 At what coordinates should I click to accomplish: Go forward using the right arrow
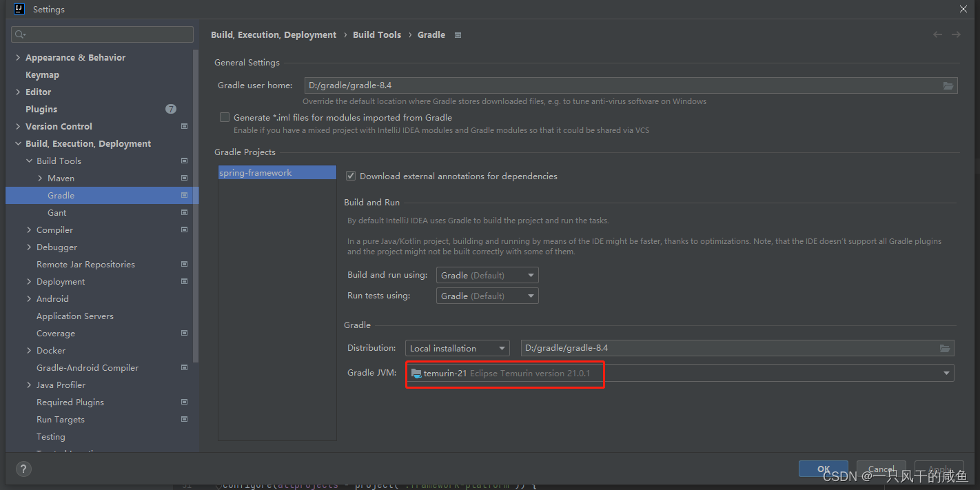956,34
